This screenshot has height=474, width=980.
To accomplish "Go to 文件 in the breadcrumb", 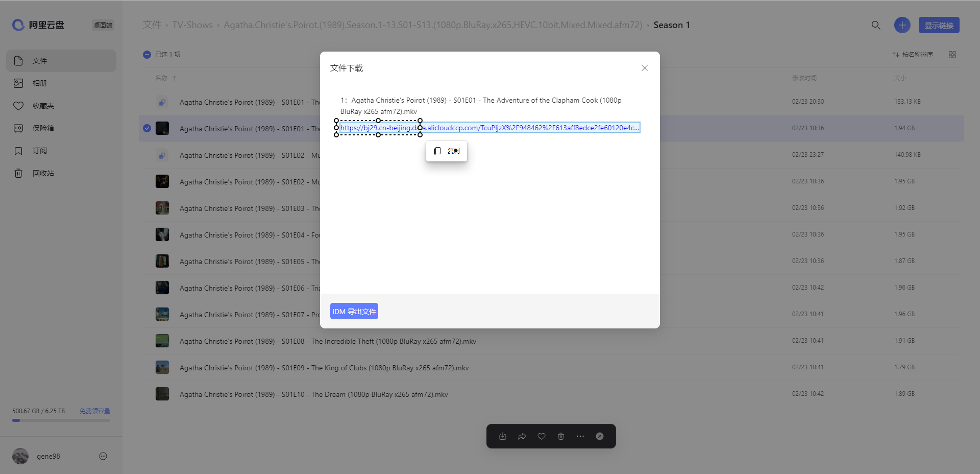I will point(152,25).
